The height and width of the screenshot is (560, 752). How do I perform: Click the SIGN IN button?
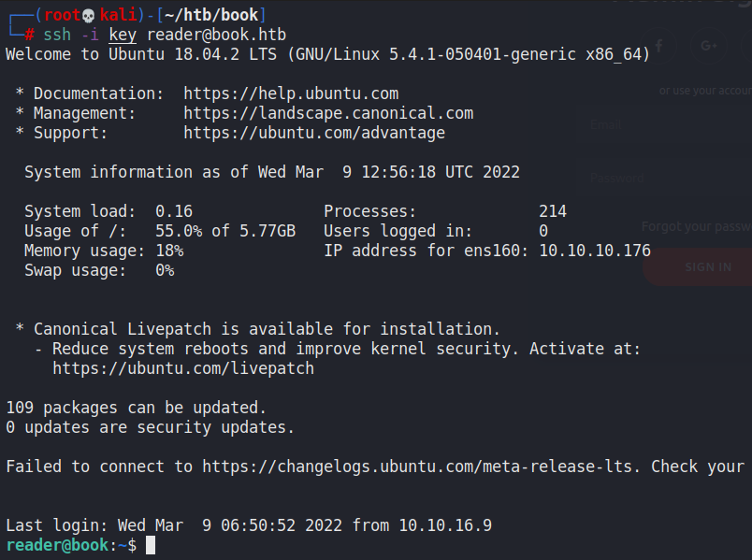[708, 266]
